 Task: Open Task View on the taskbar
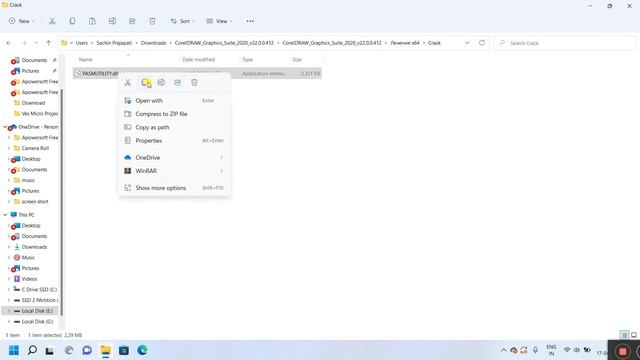tap(49, 350)
